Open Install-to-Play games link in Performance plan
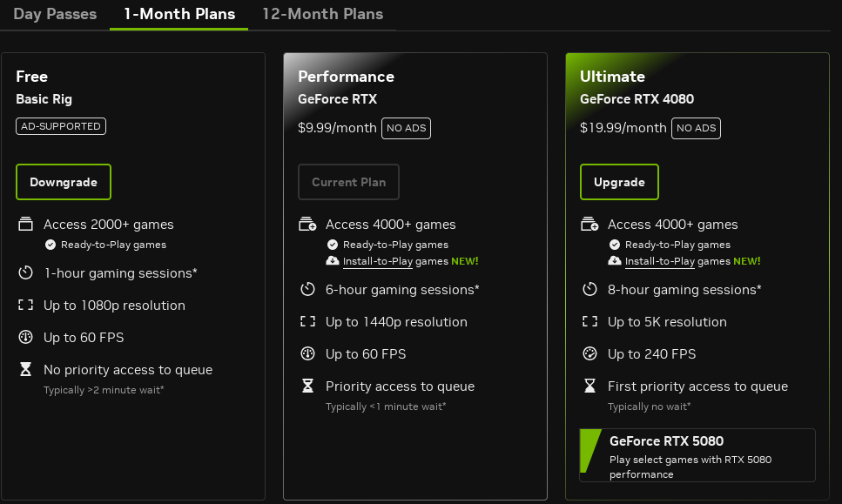 [395, 261]
